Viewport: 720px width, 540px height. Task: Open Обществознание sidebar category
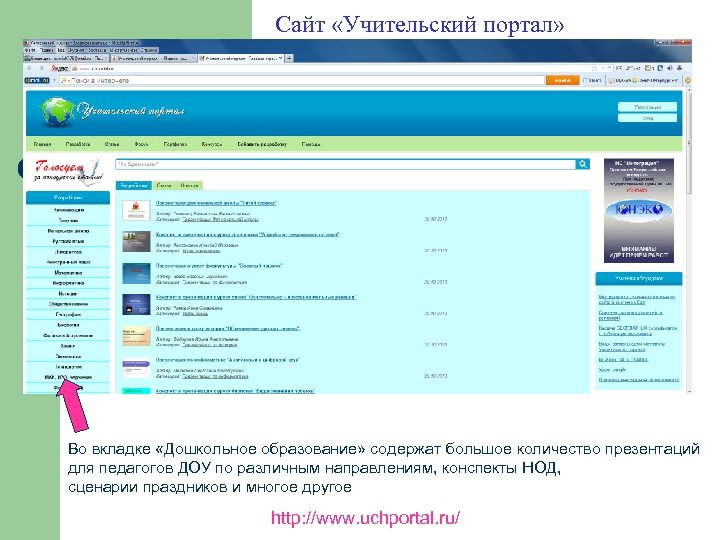click(68, 304)
